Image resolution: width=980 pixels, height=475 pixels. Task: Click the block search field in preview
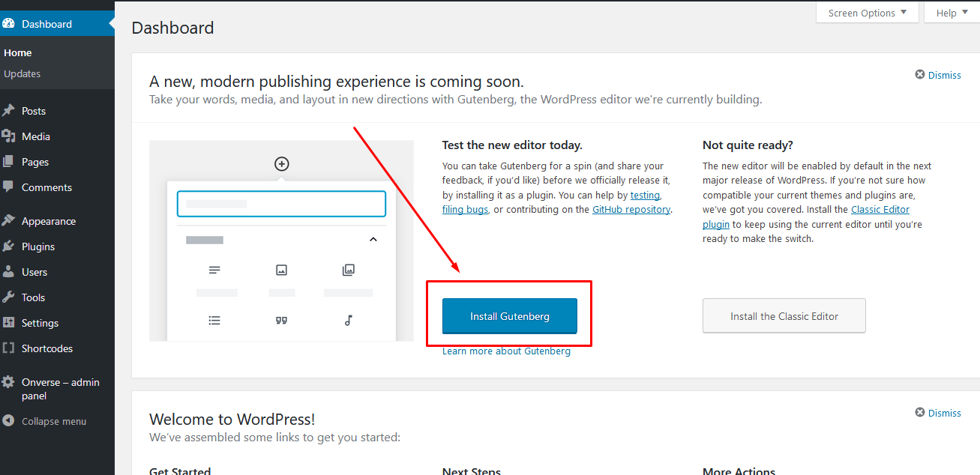pyautogui.click(x=281, y=204)
